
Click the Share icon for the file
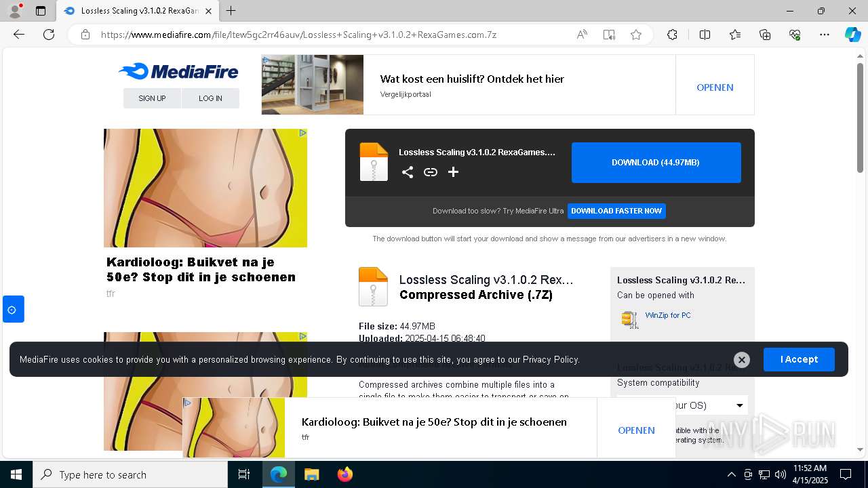[408, 172]
